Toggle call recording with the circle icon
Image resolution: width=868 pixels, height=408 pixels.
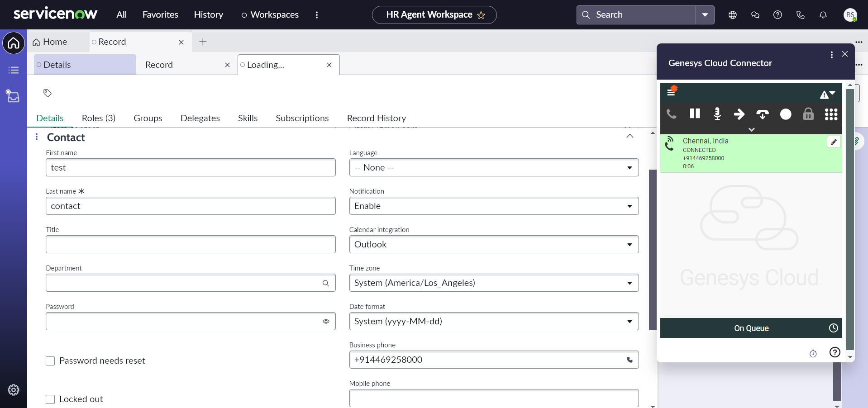click(786, 114)
